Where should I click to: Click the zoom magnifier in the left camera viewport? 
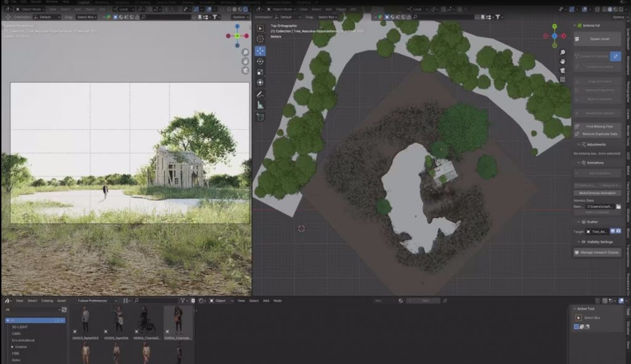(x=245, y=52)
